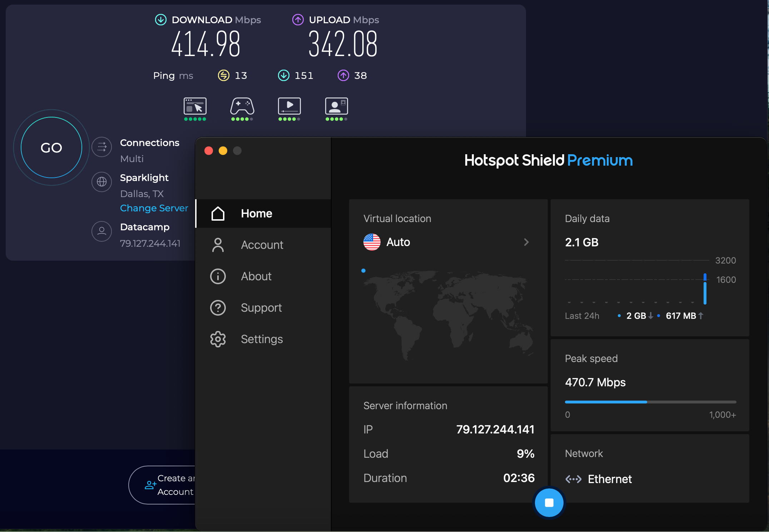Click the 2 GB download total
Viewport: 769px width, 532px height.
[636, 316]
